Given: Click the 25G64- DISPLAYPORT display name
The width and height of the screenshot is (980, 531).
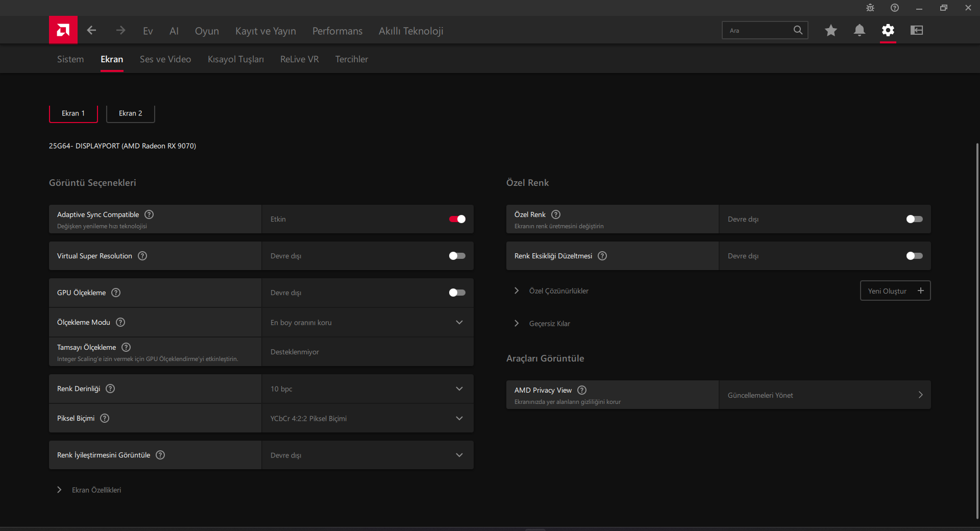Looking at the screenshot, I should pos(122,146).
